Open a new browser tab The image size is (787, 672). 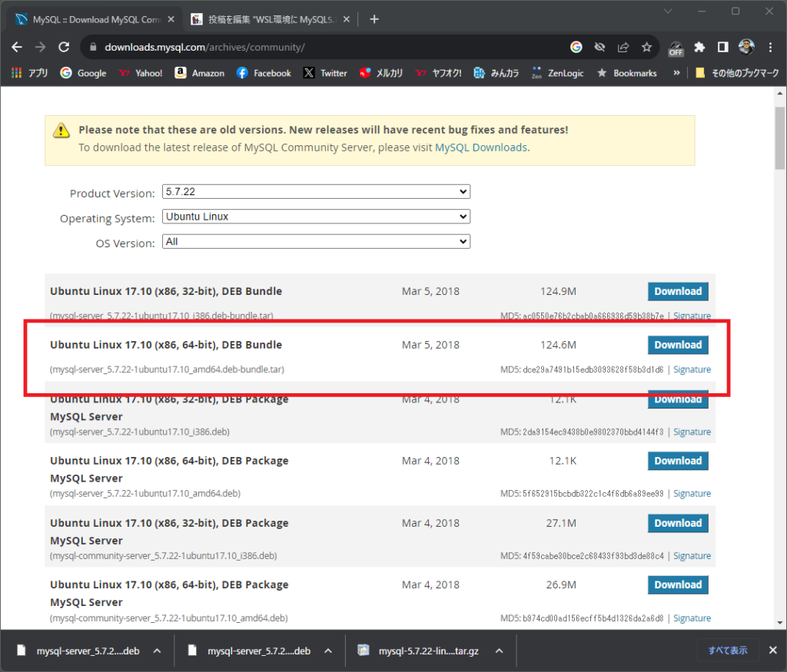point(374,19)
